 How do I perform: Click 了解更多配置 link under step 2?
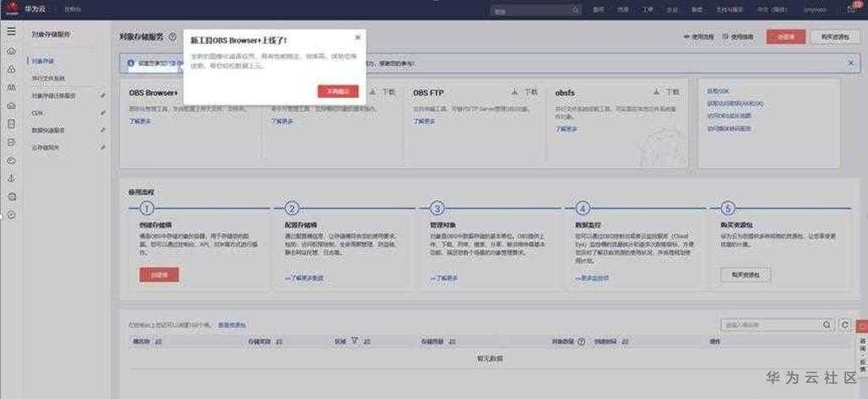[x=304, y=278]
